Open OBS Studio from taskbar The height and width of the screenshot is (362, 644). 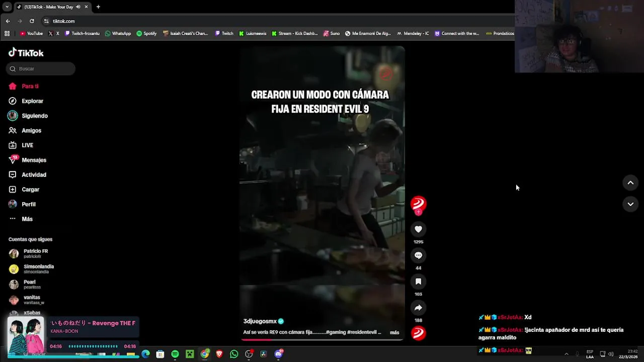[x=249, y=354]
